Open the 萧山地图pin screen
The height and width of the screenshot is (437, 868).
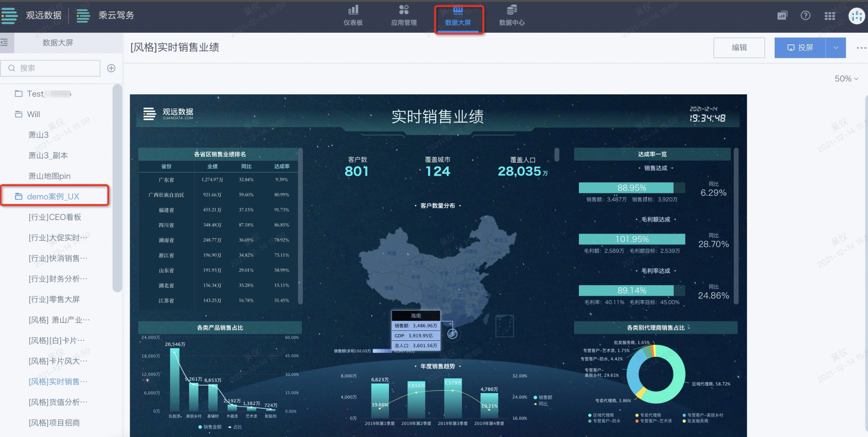[x=49, y=176]
